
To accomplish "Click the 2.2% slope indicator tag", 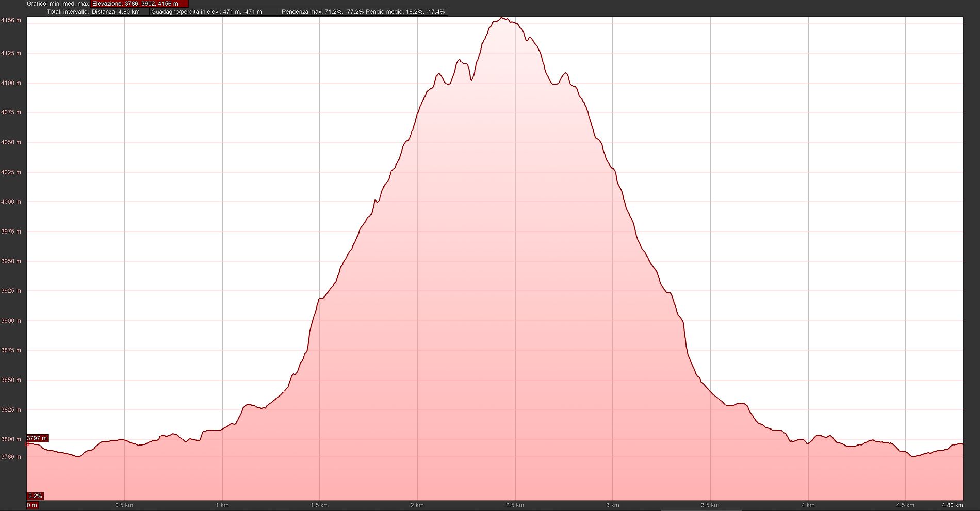I will click(35, 496).
